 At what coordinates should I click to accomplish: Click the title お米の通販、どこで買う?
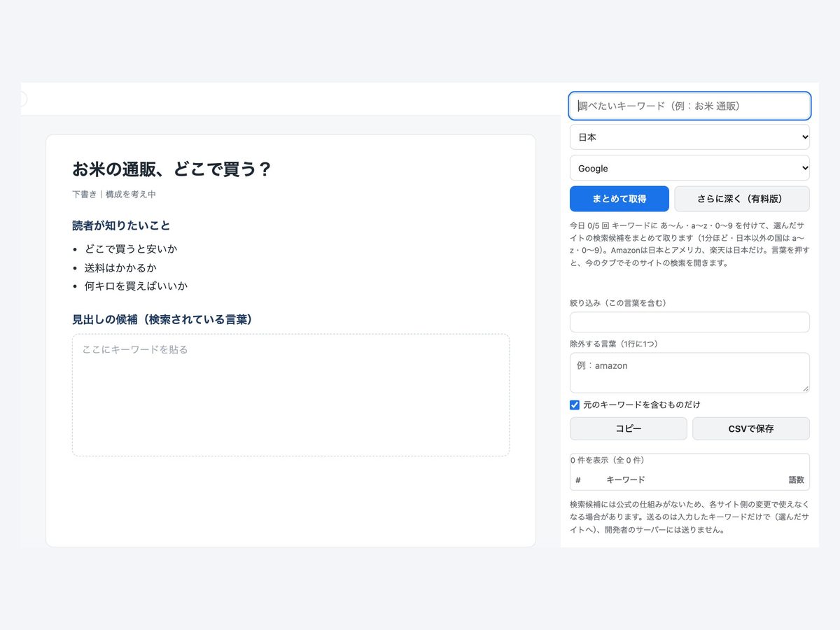click(171, 169)
